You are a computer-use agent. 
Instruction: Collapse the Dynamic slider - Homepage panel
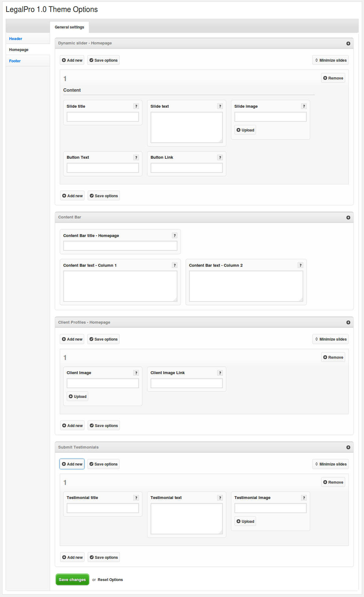coord(348,44)
